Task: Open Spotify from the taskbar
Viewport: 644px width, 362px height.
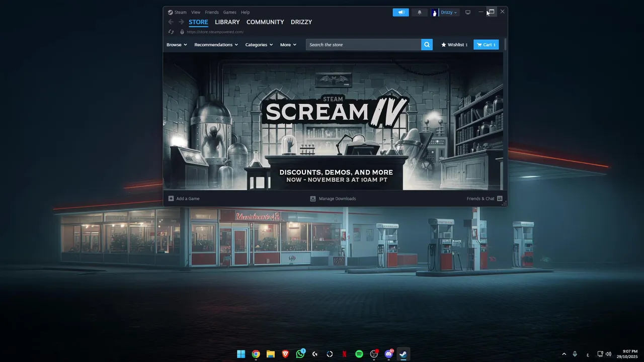Action: pyautogui.click(x=359, y=354)
